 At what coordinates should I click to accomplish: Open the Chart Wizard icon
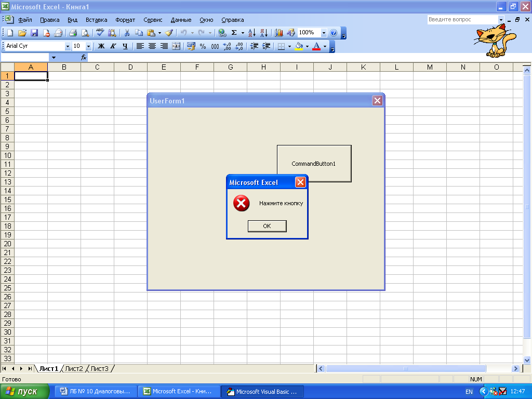click(279, 33)
